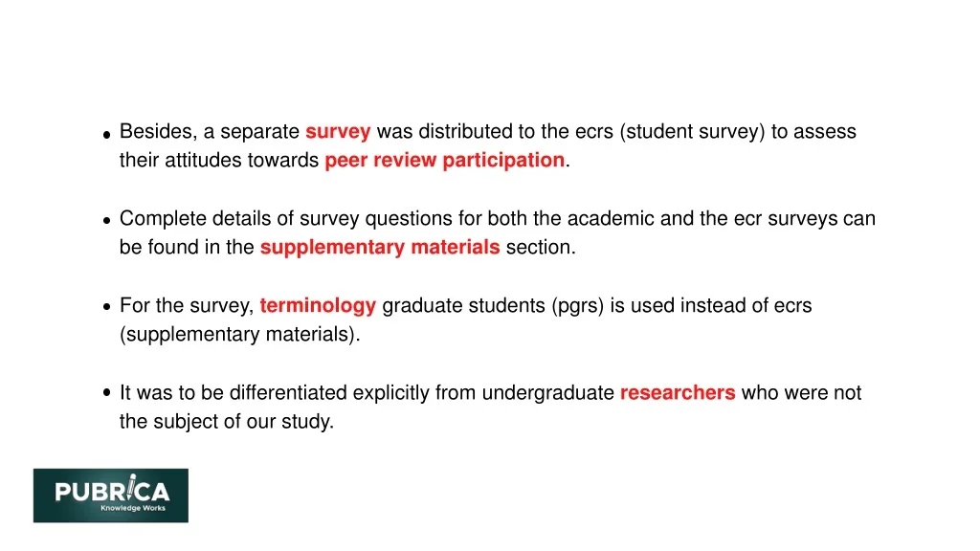Select the red "researchers" highlighted word
The height and width of the screenshot is (551, 980).
(678, 393)
